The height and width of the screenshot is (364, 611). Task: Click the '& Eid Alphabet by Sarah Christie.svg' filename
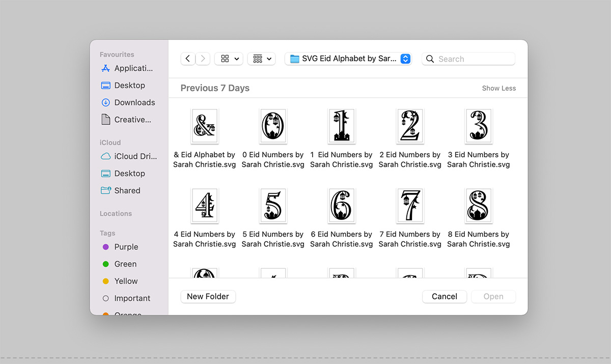pos(204,159)
